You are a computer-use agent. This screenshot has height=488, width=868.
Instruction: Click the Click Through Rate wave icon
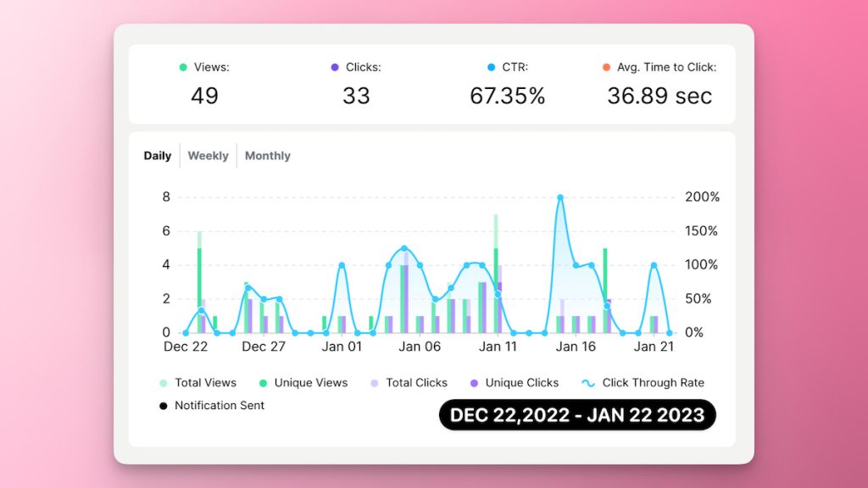coord(588,383)
